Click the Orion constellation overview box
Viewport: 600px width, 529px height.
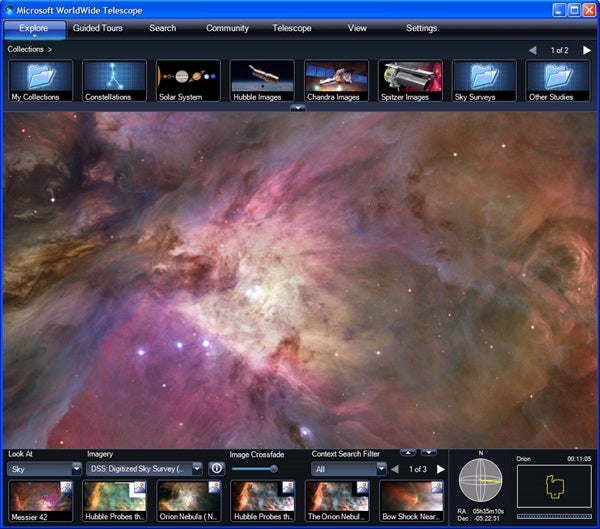tap(554, 486)
